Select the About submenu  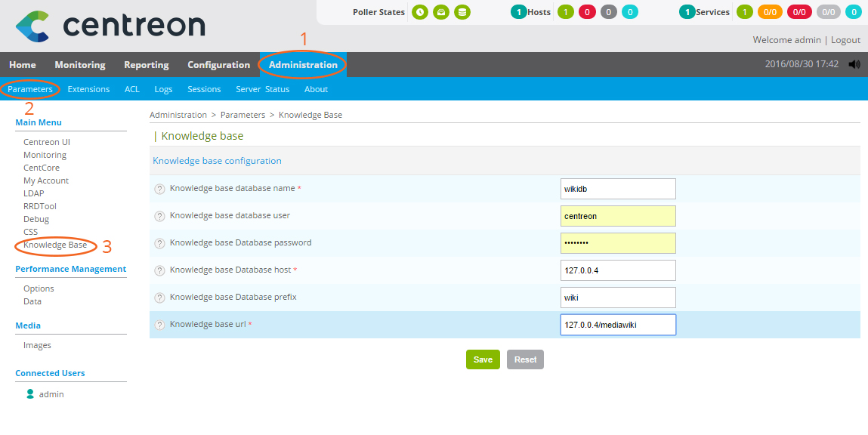[316, 89]
